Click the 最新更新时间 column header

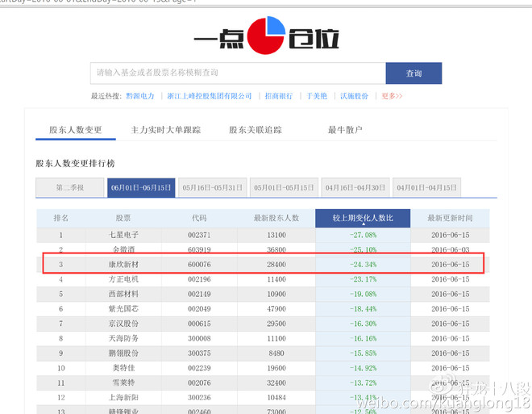click(451, 219)
